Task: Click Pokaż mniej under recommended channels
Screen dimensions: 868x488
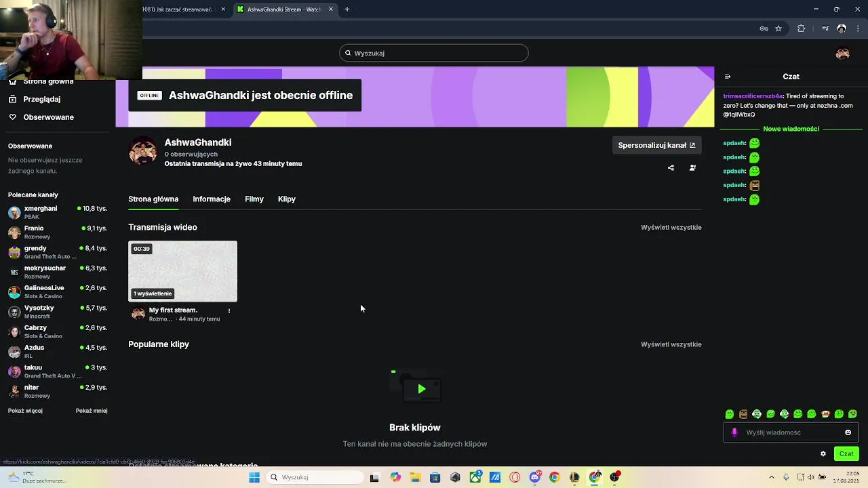Action: 92,411
